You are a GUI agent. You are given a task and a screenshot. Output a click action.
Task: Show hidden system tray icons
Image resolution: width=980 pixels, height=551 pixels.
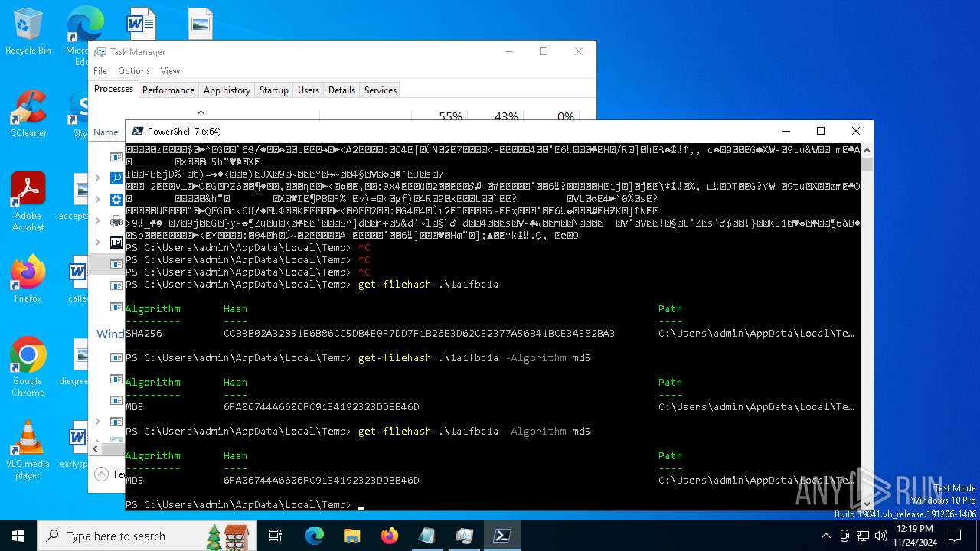click(x=825, y=536)
